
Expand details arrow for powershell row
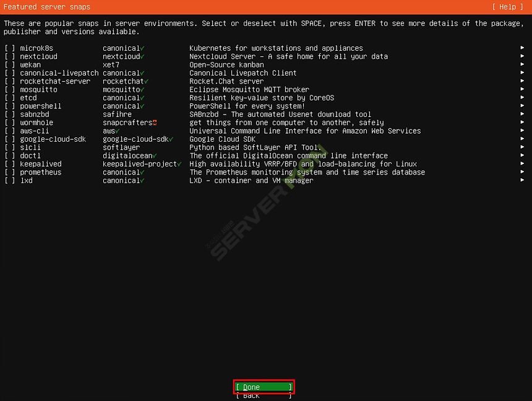(x=522, y=106)
